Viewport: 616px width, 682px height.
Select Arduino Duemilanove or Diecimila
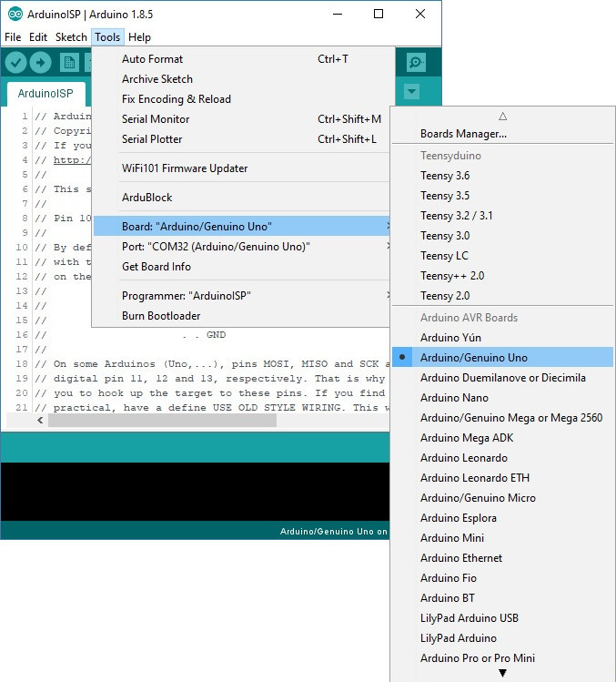point(502,378)
